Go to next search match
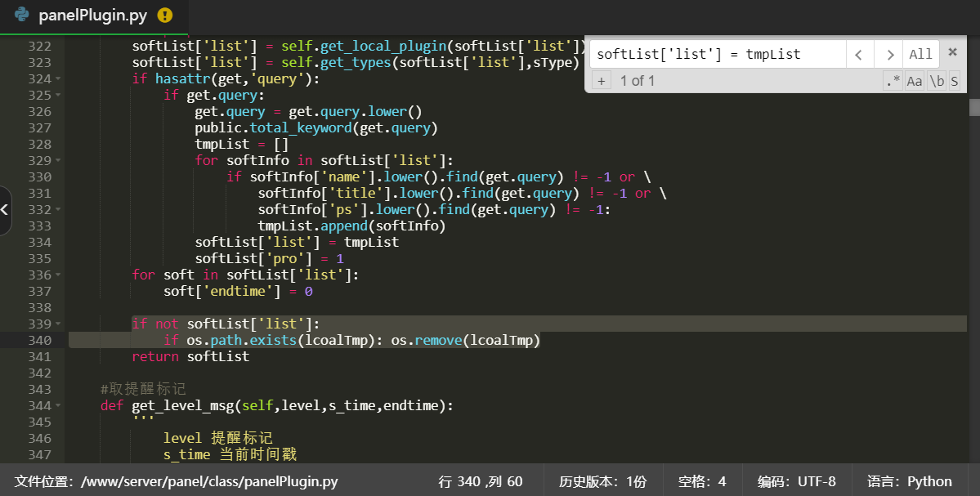This screenshot has width=980, height=496. [888, 55]
